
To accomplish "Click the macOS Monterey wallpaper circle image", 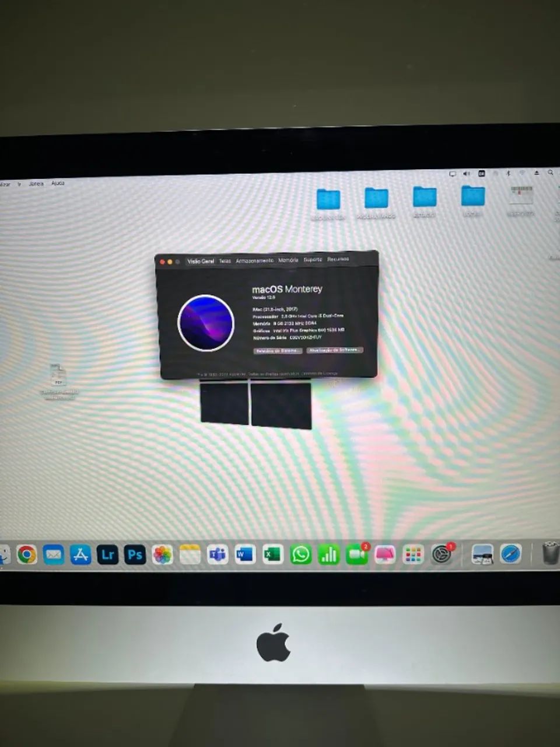I will 205,323.
